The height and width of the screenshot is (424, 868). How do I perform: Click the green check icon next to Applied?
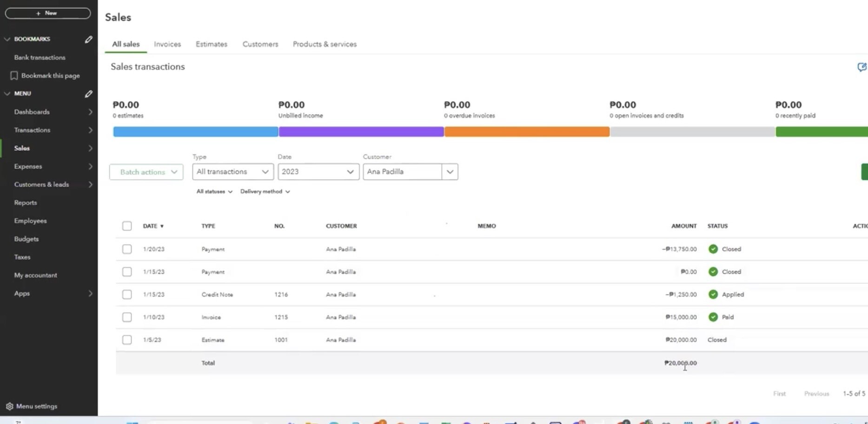pos(713,294)
